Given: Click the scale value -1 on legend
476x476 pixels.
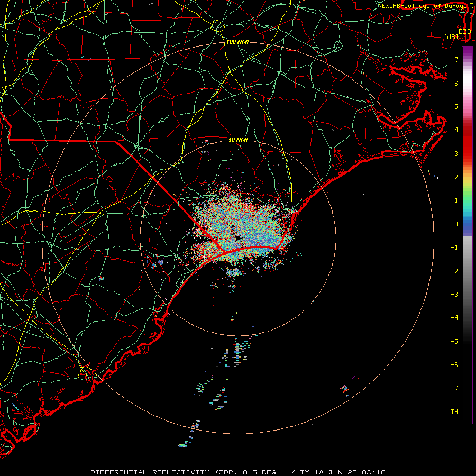Looking at the screenshot, I should pyautogui.click(x=454, y=247).
